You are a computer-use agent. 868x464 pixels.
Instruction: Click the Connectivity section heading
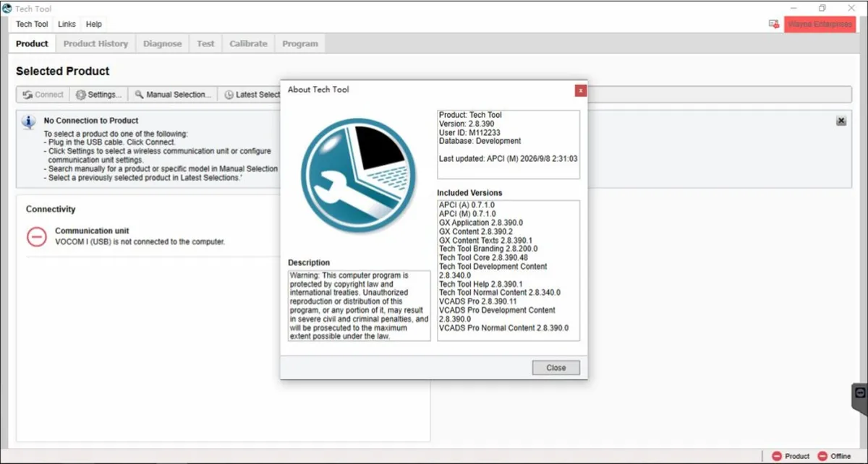51,209
